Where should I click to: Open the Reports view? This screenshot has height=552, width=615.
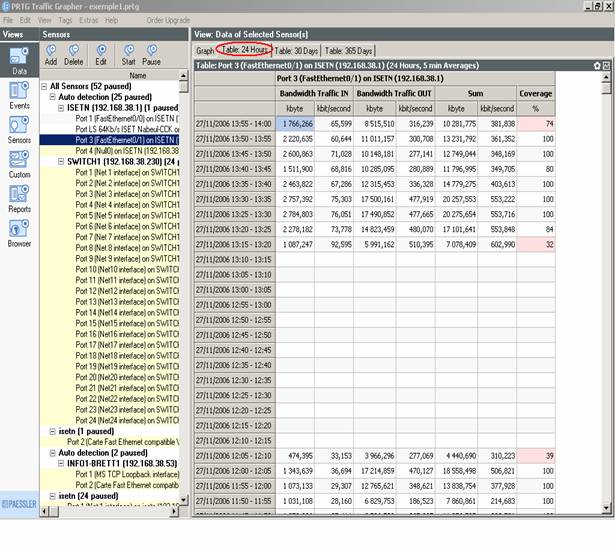click(19, 197)
